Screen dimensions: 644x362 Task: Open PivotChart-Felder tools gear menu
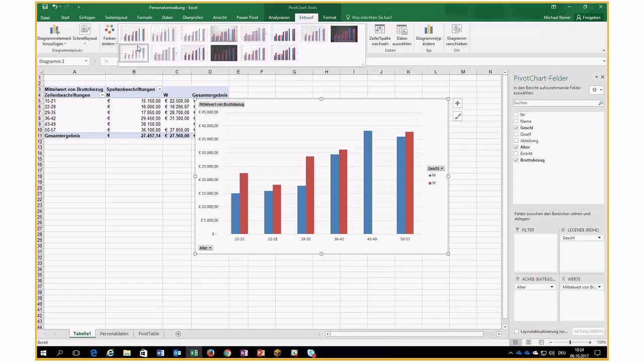(x=597, y=89)
